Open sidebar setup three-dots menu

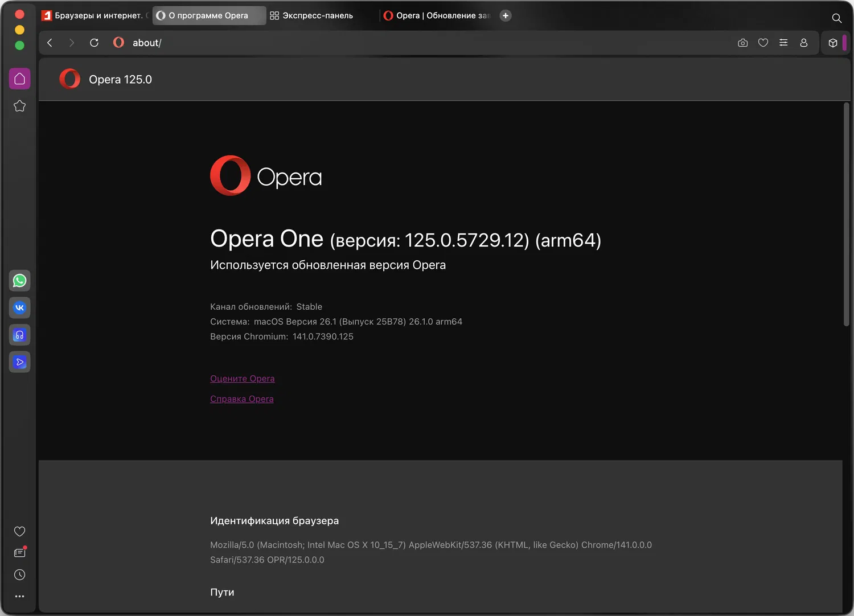[x=19, y=596]
